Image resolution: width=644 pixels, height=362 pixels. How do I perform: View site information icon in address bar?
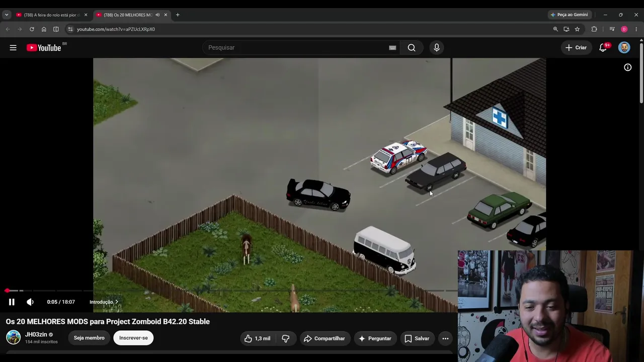[x=70, y=29]
